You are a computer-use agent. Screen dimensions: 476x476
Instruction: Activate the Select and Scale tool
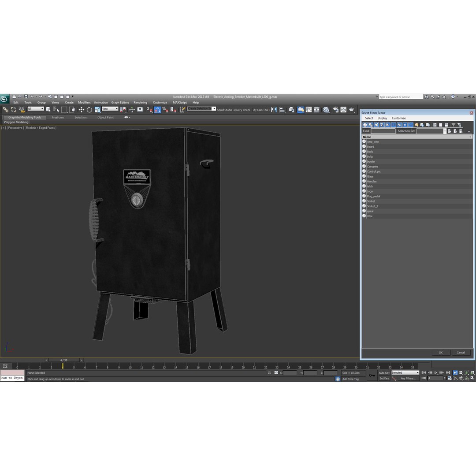pyautogui.click(x=97, y=110)
